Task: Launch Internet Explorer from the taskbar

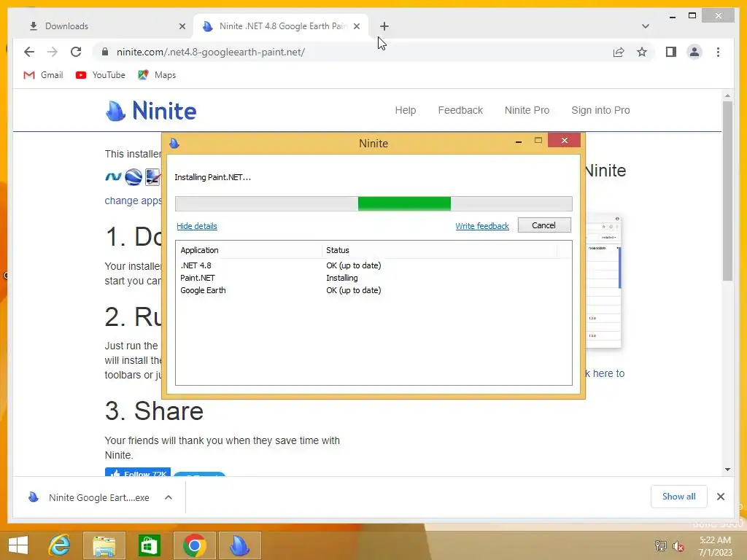Action: 60,545
